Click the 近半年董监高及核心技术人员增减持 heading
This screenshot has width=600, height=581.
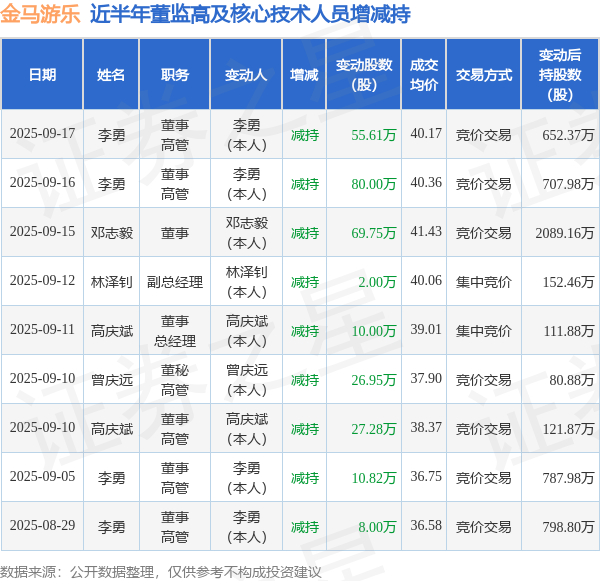coord(250,14)
